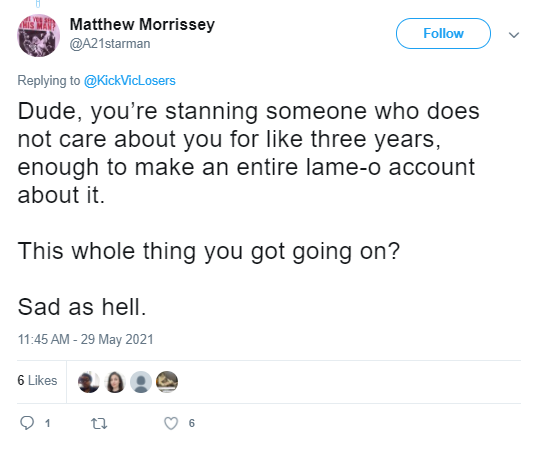Viewport: 539px width, 456px height.
Task: Click the like count 6 beside the heart
Action: tap(192, 423)
